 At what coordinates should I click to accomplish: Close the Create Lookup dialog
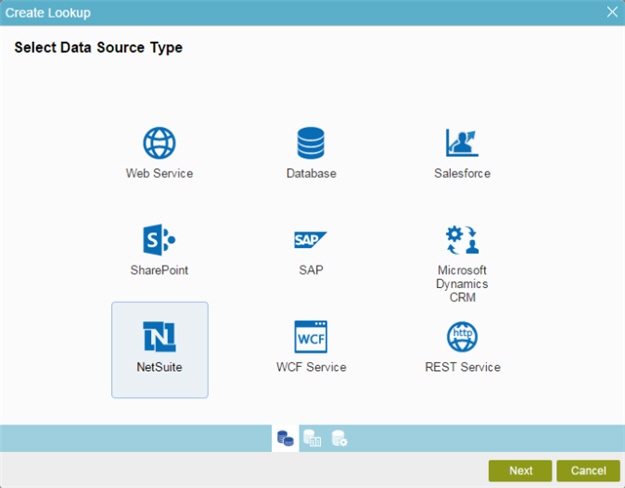(612, 12)
